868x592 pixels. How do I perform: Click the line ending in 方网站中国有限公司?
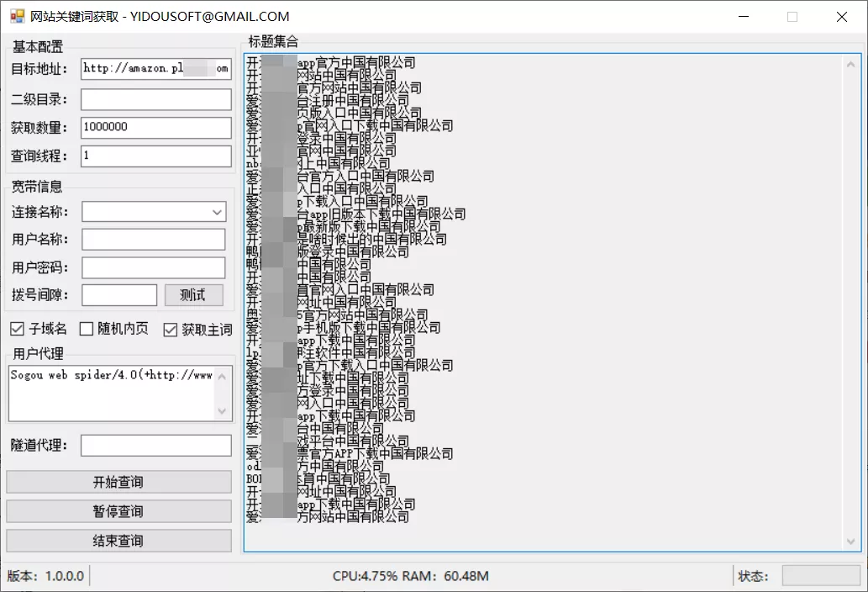(327, 516)
